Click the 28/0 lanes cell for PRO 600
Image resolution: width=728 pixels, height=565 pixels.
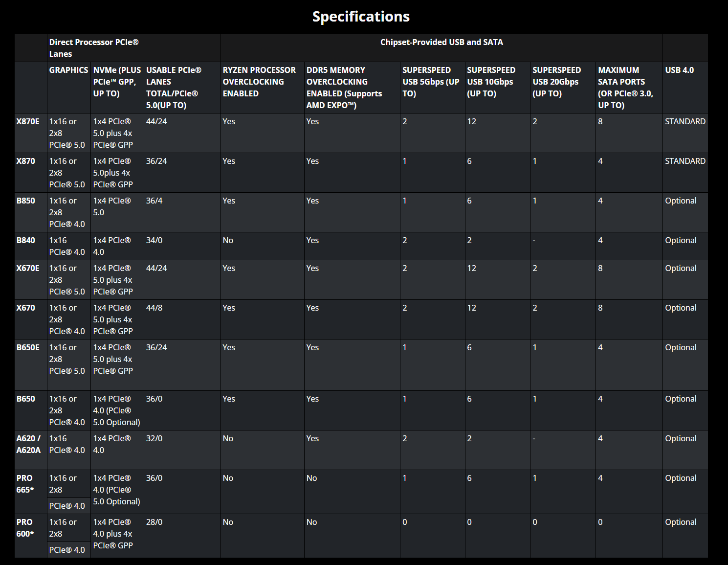[154, 522]
